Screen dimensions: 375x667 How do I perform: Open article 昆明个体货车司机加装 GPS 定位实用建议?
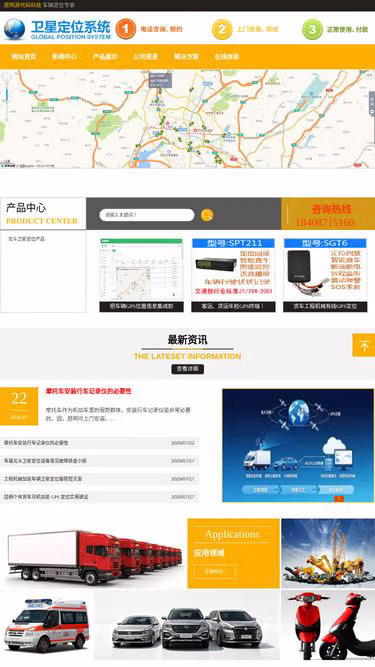[x=46, y=496]
